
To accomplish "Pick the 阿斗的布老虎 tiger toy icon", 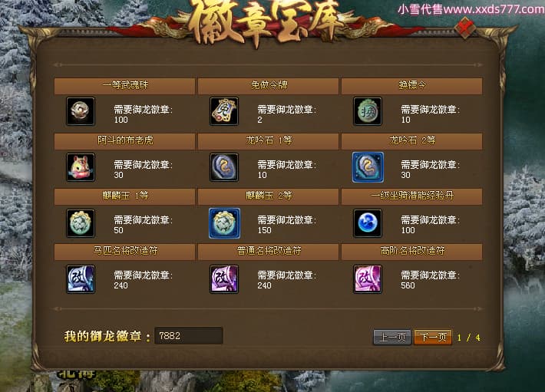I will 81,167.
